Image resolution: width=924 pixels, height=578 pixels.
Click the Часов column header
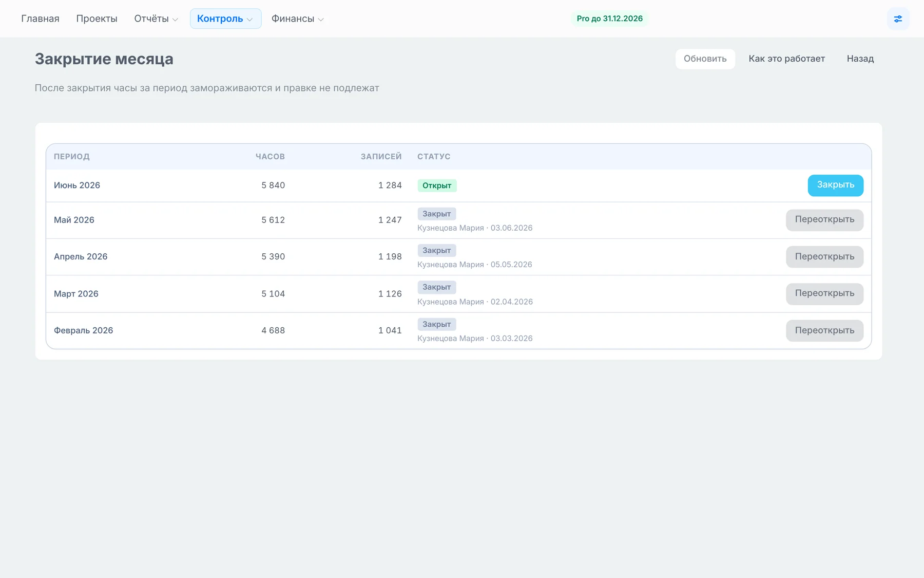click(x=270, y=157)
